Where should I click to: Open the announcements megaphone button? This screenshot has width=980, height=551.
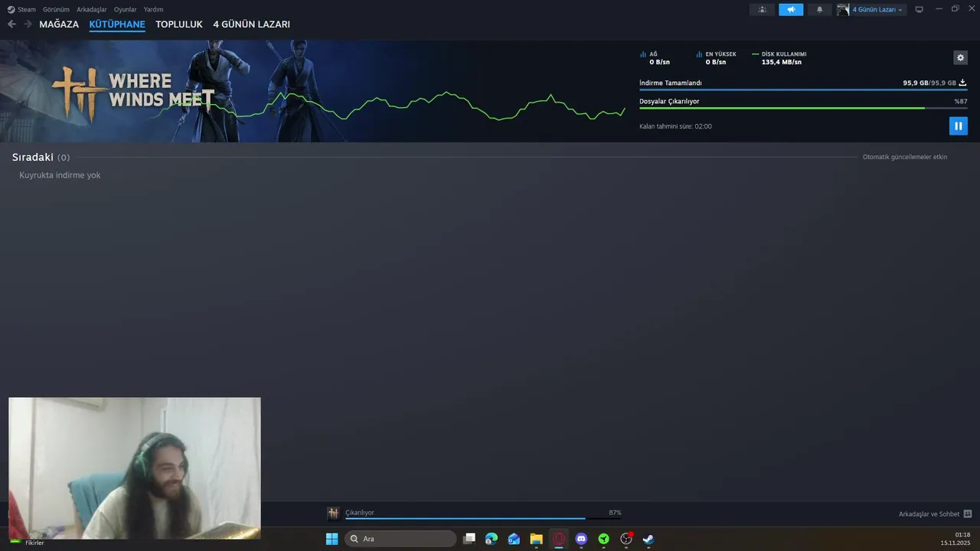point(791,9)
